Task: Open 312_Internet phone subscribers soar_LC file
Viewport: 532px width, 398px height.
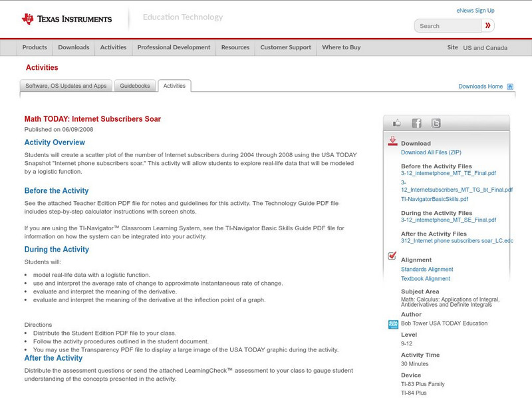Action: 457,241
